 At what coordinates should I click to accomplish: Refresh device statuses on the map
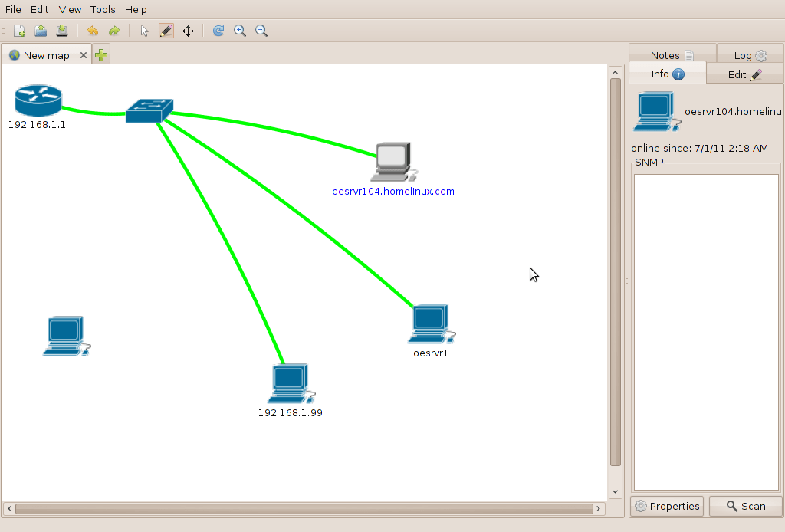[218, 31]
